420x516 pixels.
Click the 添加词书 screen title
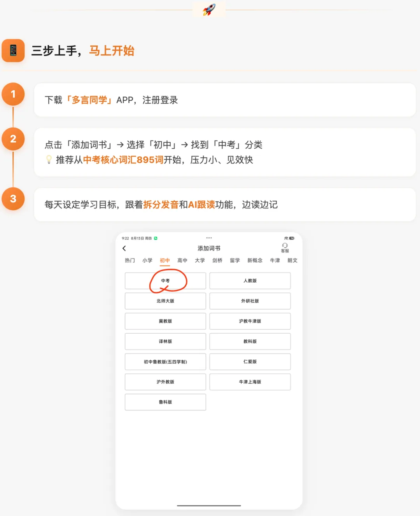coord(209,248)
